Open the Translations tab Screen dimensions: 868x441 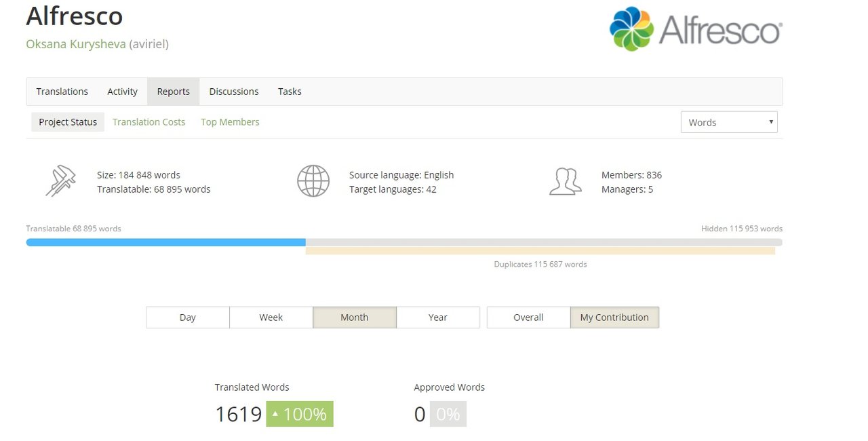click(62, 92)
